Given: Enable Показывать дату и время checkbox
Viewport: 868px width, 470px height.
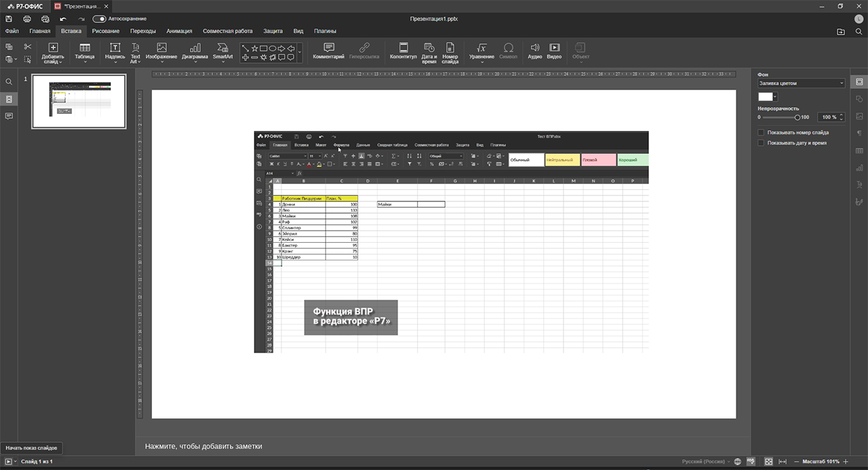Looking at the screenshot, I should pos(761,143).
